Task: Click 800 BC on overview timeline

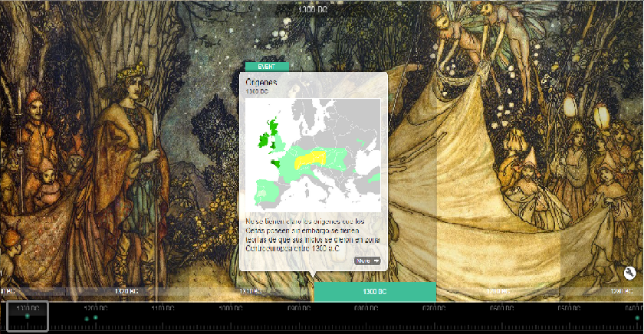Action: click(x=366, y=308)
